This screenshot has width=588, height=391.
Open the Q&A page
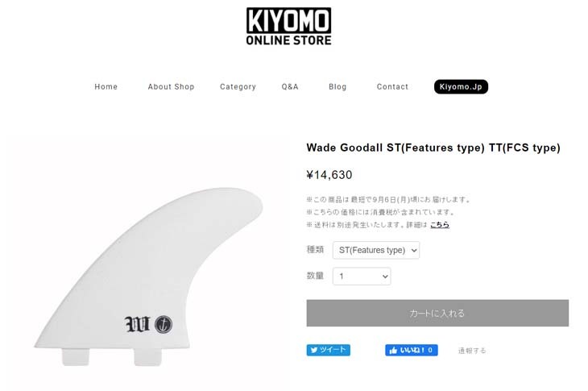point(290,87)
